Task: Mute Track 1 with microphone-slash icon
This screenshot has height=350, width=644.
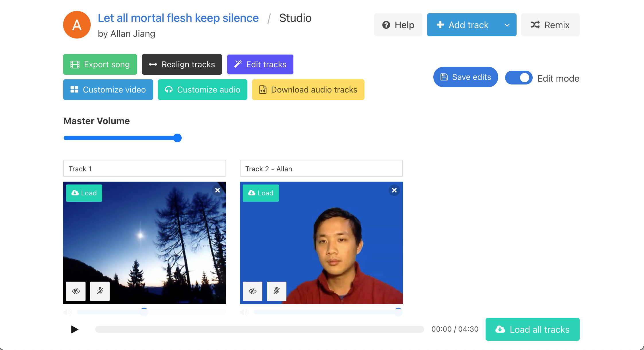Action: pyautogui.click(x=100, y=291)
